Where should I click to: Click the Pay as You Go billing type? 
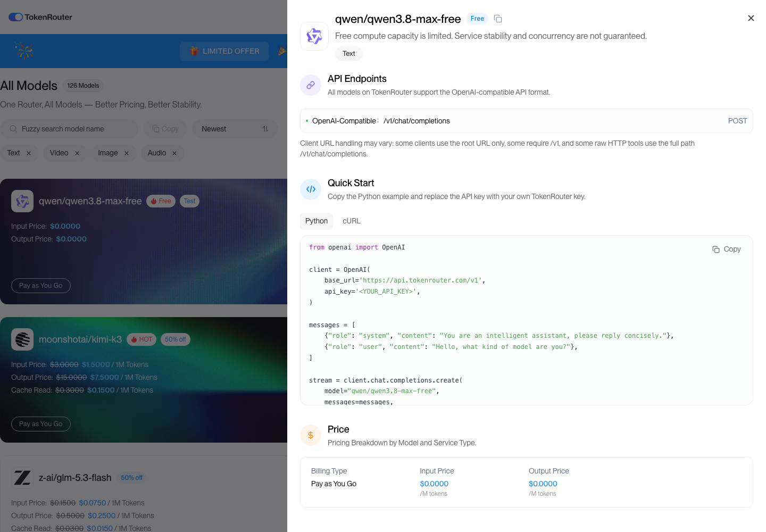tap(334, 484)
